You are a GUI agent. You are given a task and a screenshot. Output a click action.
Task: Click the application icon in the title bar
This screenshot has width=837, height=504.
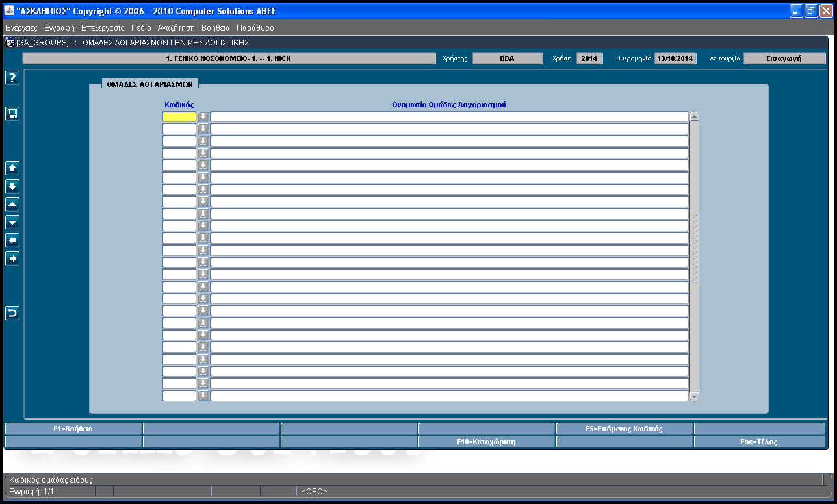(8, 11)
